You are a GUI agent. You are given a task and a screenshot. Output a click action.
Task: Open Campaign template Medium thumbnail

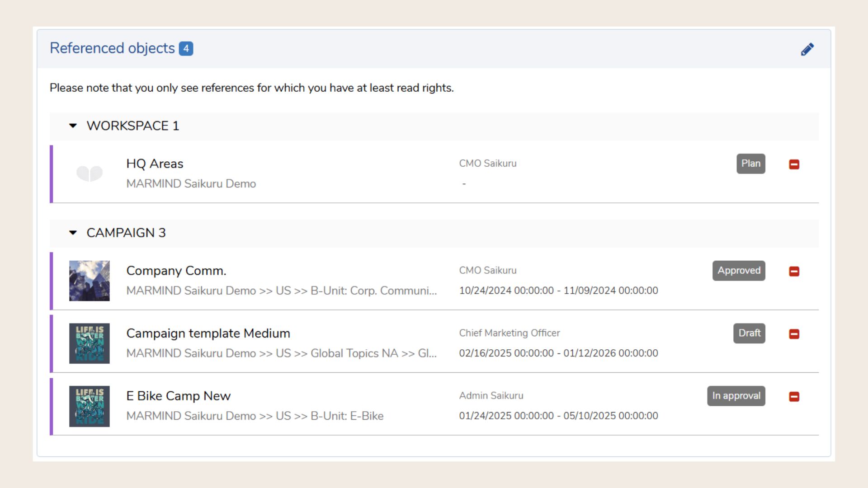(x=90, y=343)
